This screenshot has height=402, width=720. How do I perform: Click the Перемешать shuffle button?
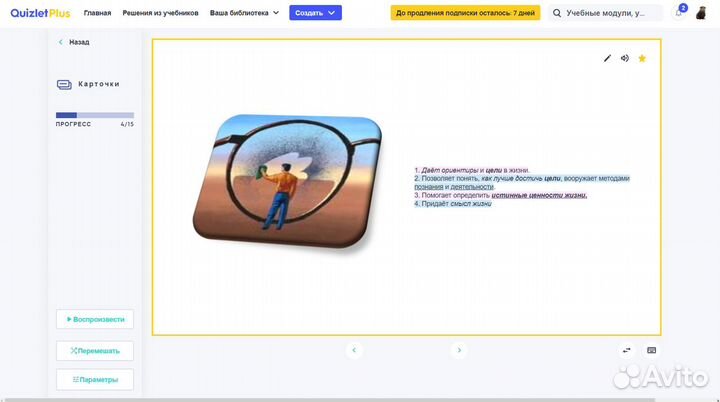pyautogui.click(x=95, y=351)
